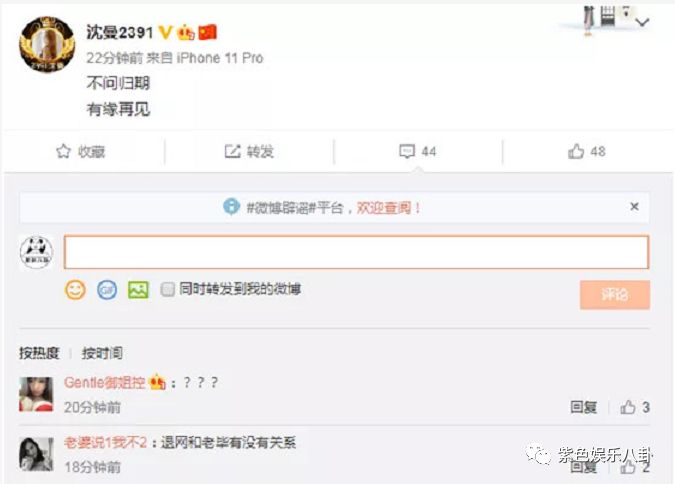Sort comments 按热度
This screenshot has width=675, height=484.
coord(39,353)
